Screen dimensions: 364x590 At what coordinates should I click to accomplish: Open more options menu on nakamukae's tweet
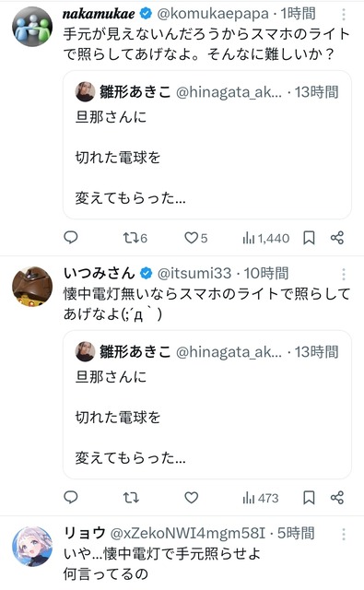coord(344,15)
